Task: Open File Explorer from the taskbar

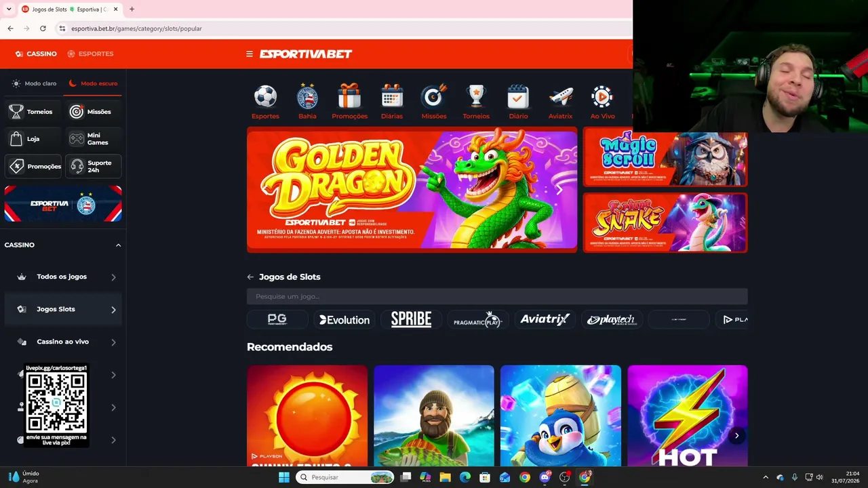Action: click(x=445, y=477)
